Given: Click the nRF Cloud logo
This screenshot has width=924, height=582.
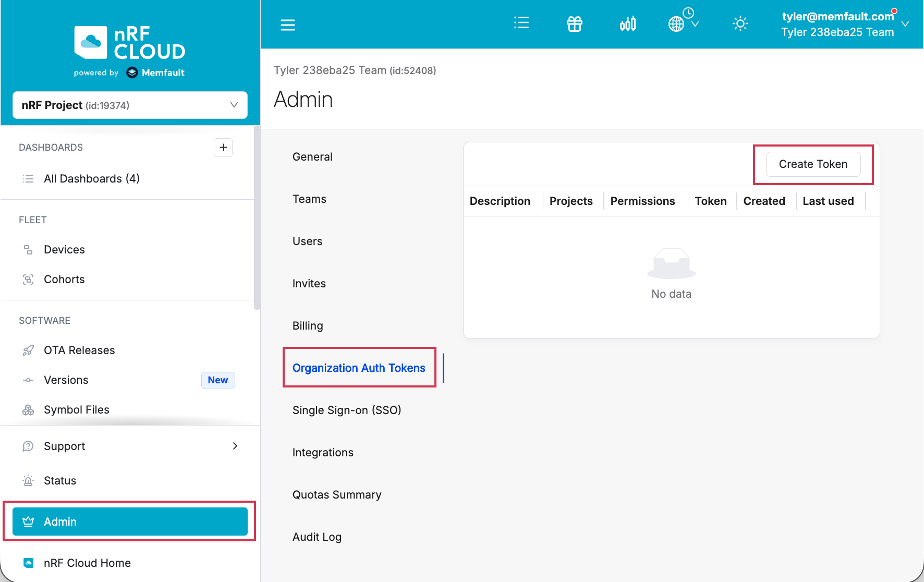Looking at the screenshot, I should pos(130,43).
